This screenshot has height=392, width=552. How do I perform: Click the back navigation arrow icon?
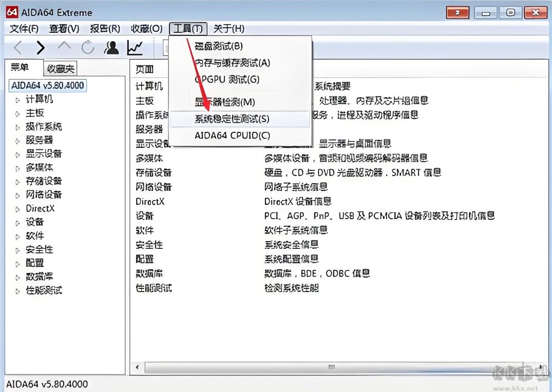coord(17,47)
